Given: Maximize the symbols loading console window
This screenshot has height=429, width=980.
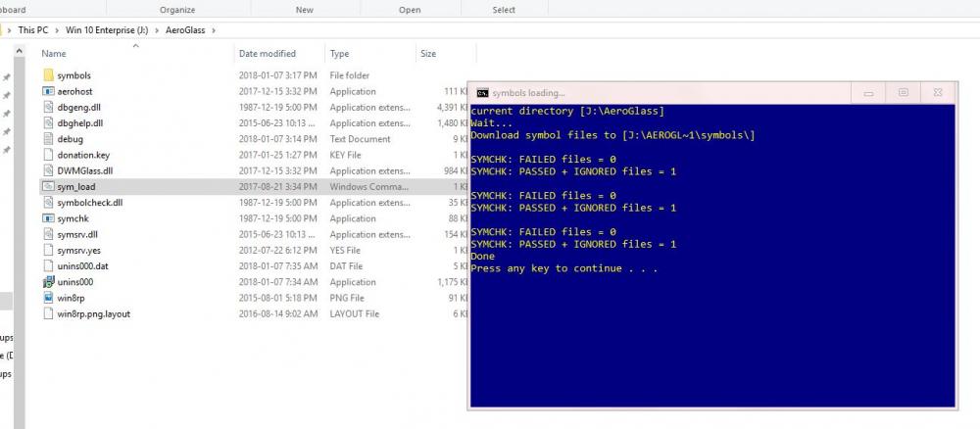Looking at the screenshot, I should 903,93.
